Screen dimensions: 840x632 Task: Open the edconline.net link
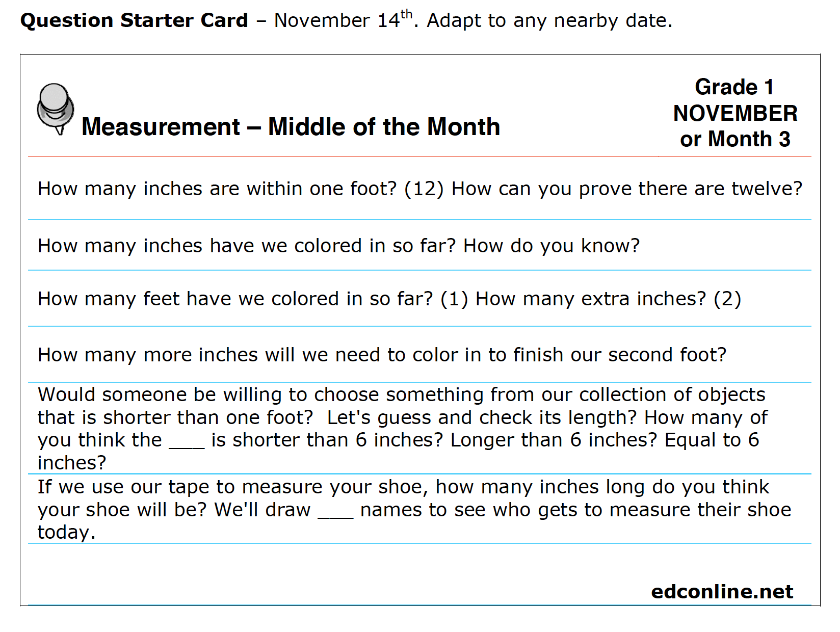coord(722,591)
